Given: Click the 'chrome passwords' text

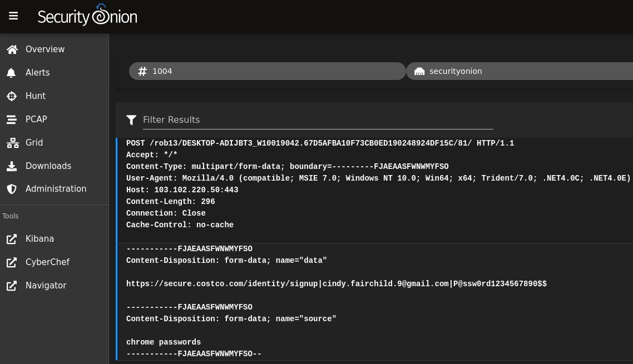Looking at the screenshot, I should point(164,342).
